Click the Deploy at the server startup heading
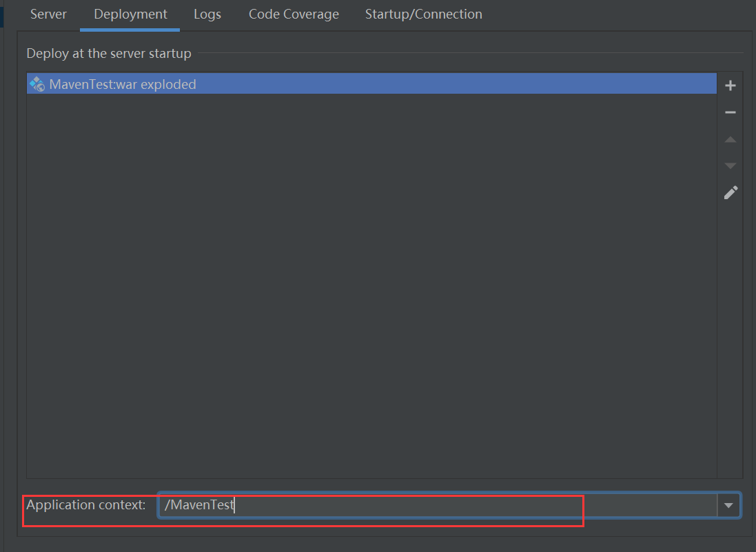This screenshot has width=756, height=552. click(x=109, y=53)
